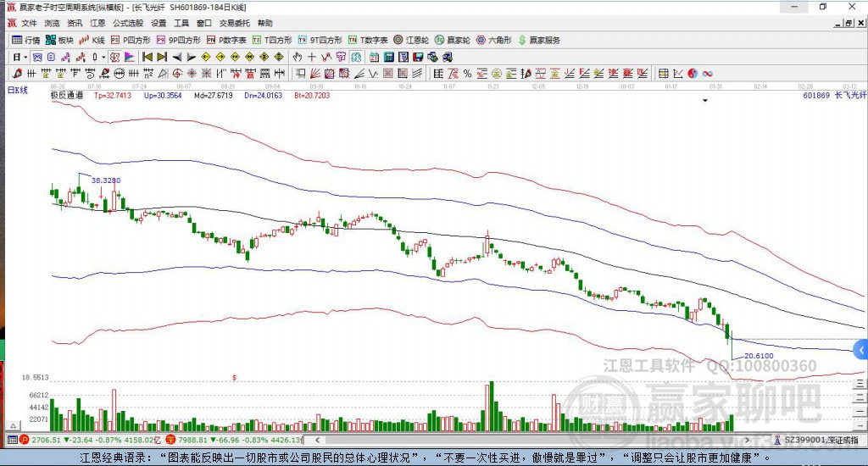
Task: Open the 帮助 menu
Action: click(265, 23)
